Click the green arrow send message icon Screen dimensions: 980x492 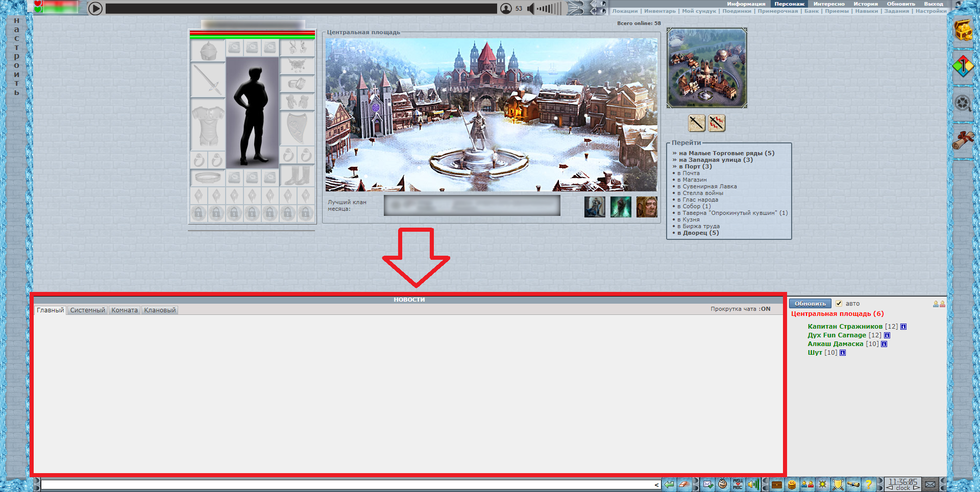(669, 484)
